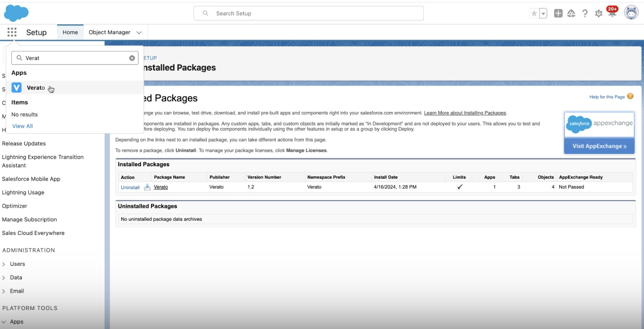Click No uninstalled package data archives text
The image size is (644, 329).
[161, 219]
